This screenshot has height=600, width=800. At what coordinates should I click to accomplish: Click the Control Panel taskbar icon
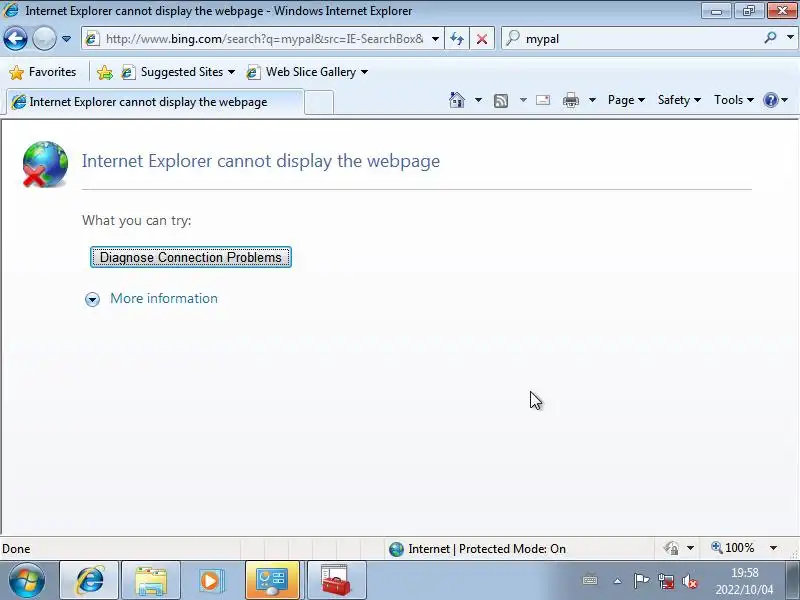(x=272, y=581)
